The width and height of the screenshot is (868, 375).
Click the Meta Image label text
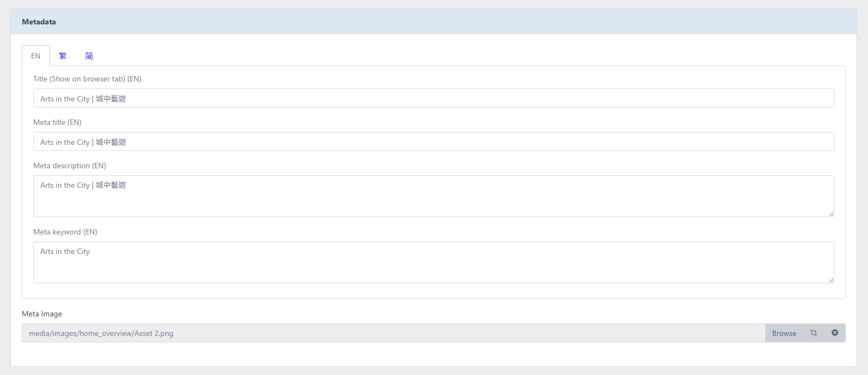42,314
